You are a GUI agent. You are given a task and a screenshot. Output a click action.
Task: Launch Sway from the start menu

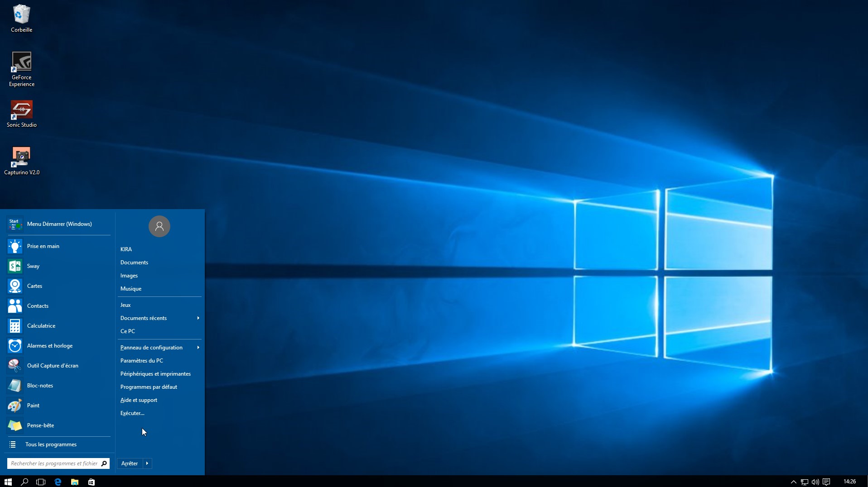(x=58, y=266)
